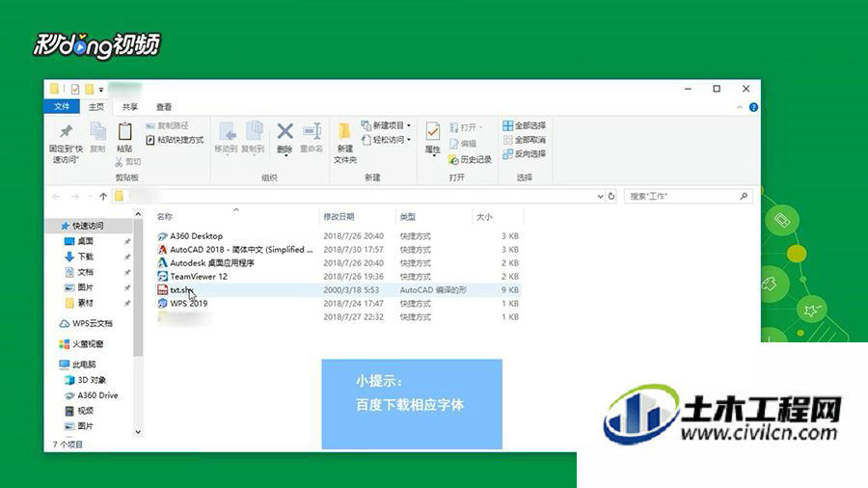The image size is (868, 488).
Task: Open the Quick Access Toolbar customize dropdown
Action: (x=101, y=89)
